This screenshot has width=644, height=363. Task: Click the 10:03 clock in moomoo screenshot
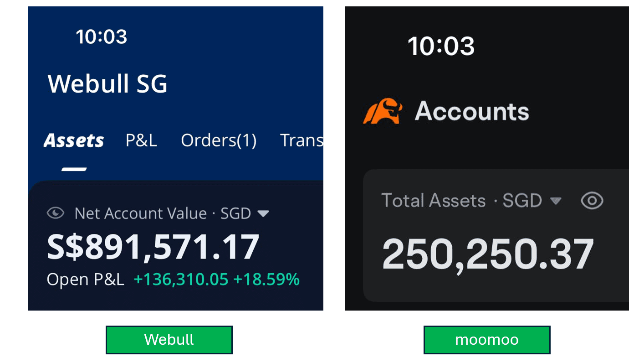441,46
